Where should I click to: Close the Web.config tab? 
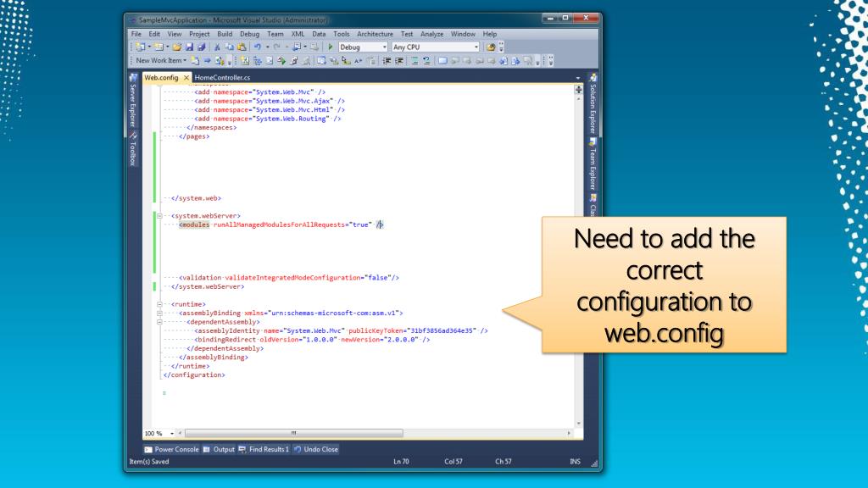tap(186, 77)
